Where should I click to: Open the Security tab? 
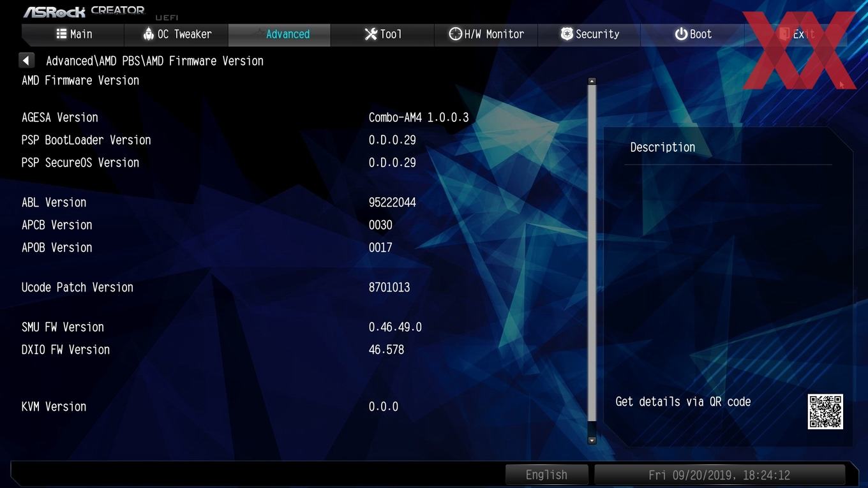590,34
